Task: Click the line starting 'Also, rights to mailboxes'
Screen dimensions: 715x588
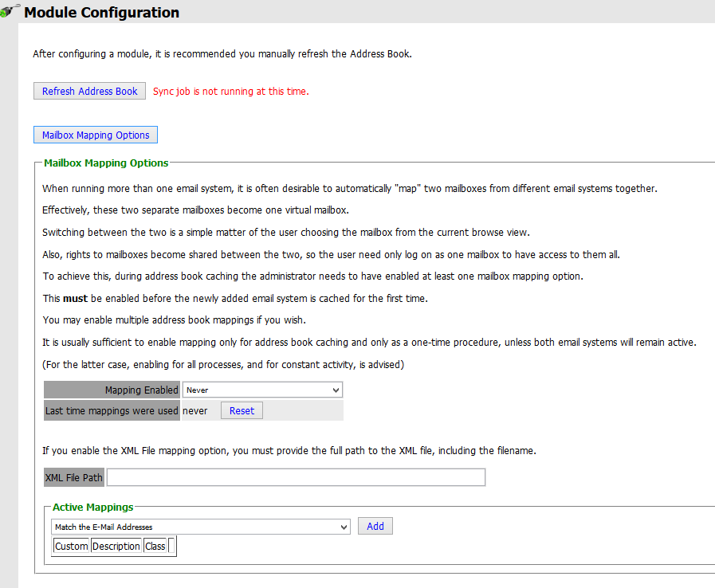Action: (x=331, y=254)
